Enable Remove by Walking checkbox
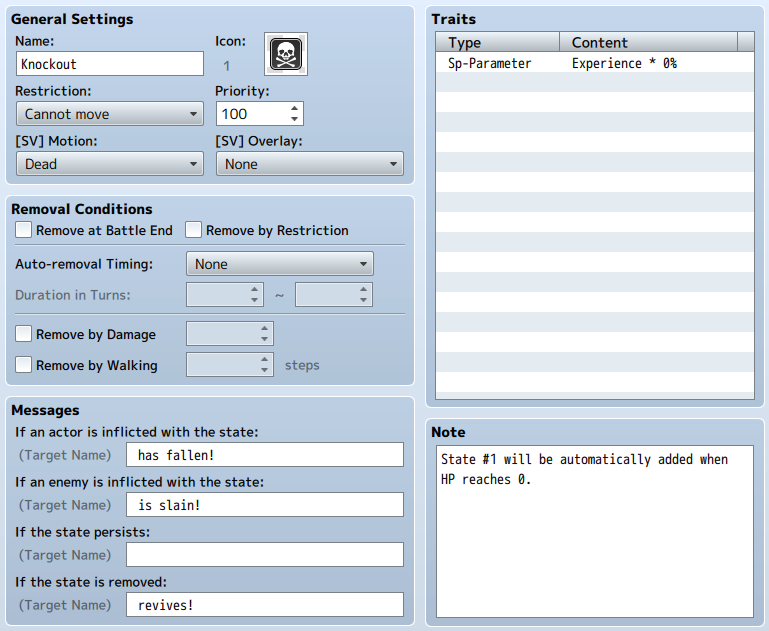The image size is (769, 631). pyautogui.click(x=24, y=365)
